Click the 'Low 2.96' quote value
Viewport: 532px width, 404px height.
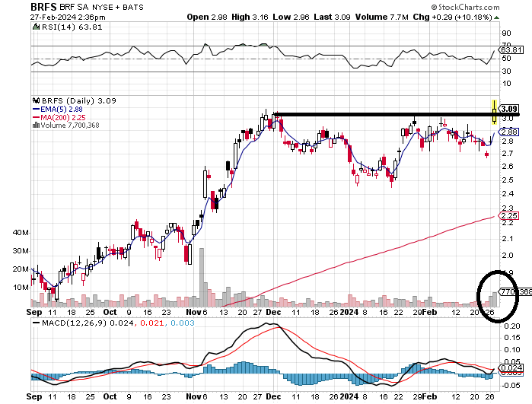click(291, 17)
